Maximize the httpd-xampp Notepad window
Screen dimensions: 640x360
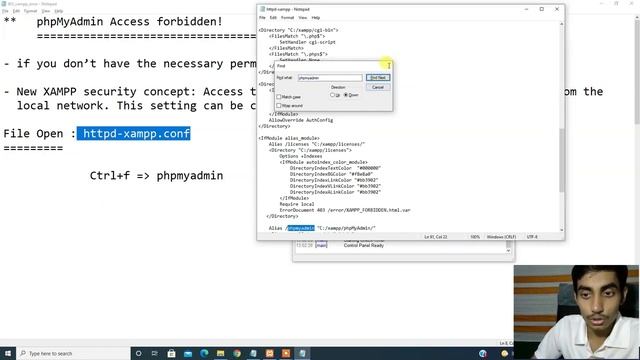tap(542, 9)
